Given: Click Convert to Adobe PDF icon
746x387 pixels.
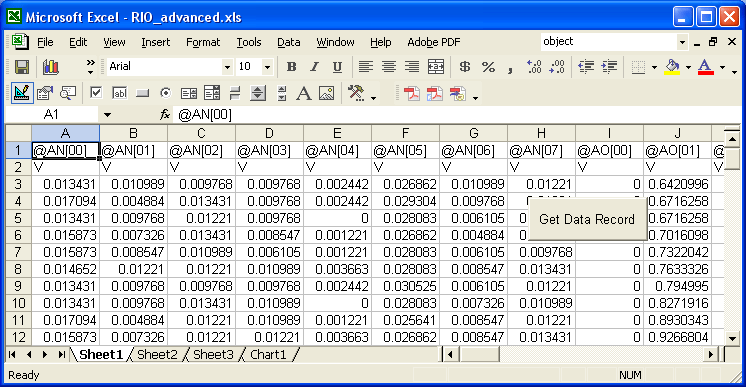Looking at the screenshot, I should pyautogui.click(x=412, y=93).
